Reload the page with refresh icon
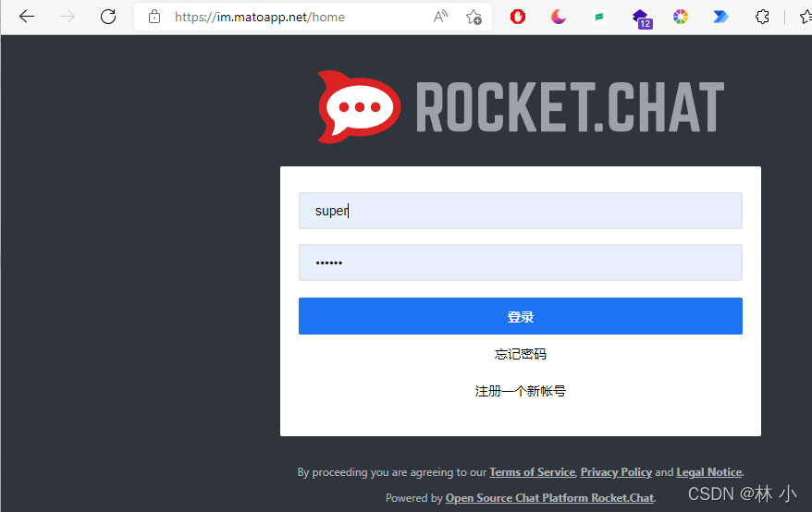 (x=108, y=17)
